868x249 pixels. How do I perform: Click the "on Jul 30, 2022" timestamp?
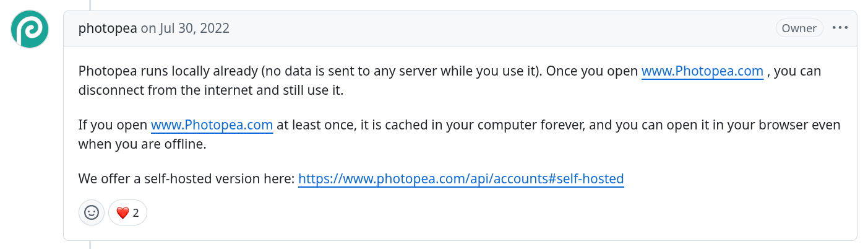[x=185, y=28]
